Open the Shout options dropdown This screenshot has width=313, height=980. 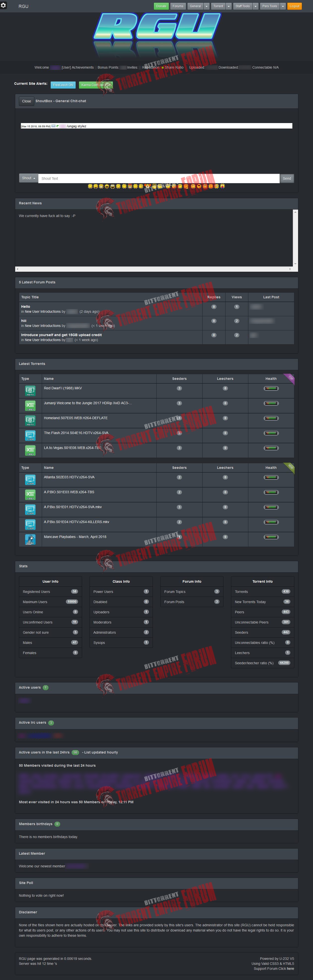pos(29,178)
